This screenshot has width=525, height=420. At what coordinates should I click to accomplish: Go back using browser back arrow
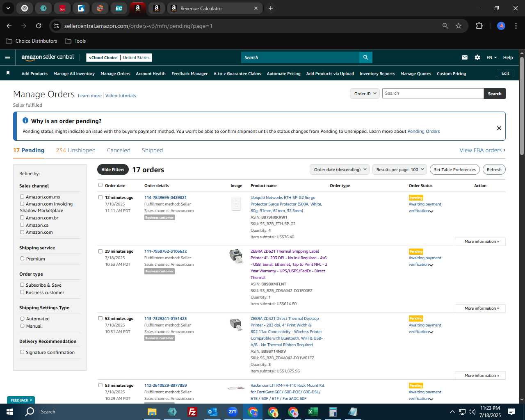(x=9, y=26)
